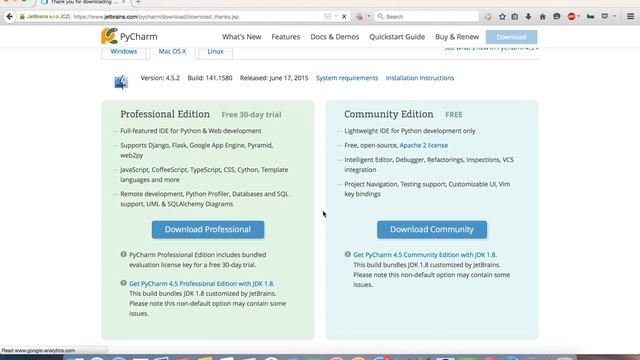Screen dimensions: 640x360
Task: Open the Installation Instructions link
Action: [420, 78]
